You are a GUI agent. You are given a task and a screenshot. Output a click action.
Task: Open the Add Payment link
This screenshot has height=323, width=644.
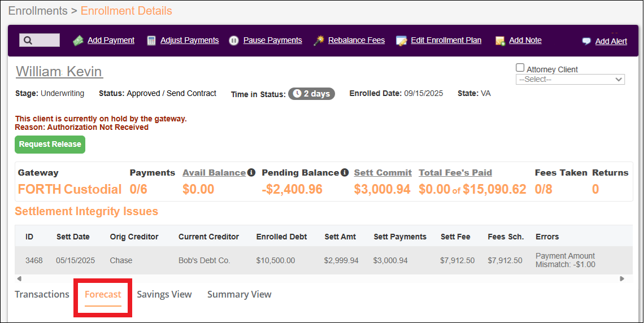pyautogui.click(x=111, y=40)
